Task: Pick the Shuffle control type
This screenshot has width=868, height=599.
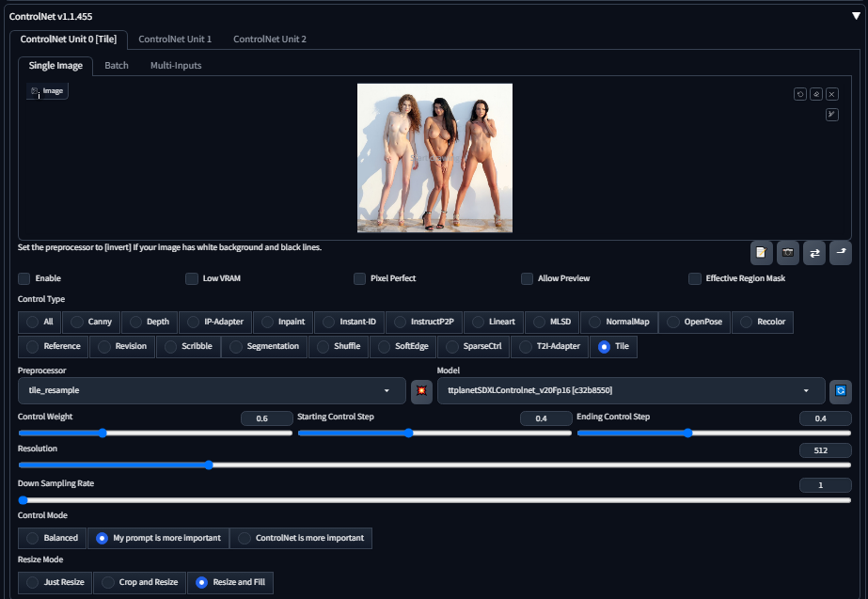Action: click(x=339, y=347)
